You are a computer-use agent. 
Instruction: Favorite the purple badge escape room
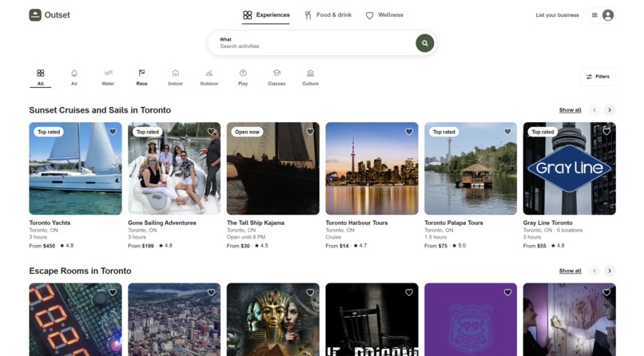[x=507, y=292]
